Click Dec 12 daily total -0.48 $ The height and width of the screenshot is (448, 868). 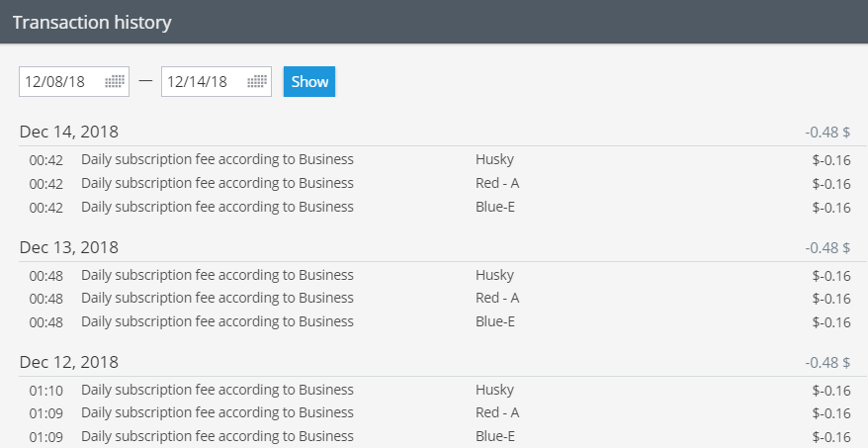(827, 363)
